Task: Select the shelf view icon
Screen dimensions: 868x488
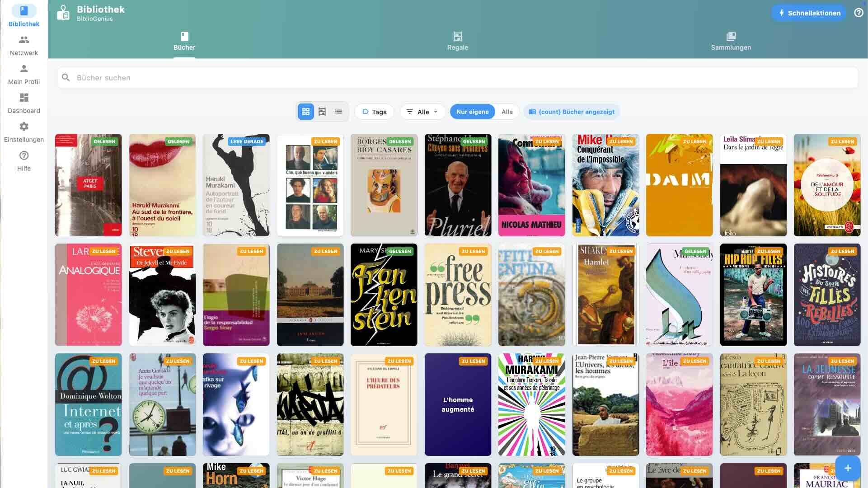Action: click(x=322, y=111)
